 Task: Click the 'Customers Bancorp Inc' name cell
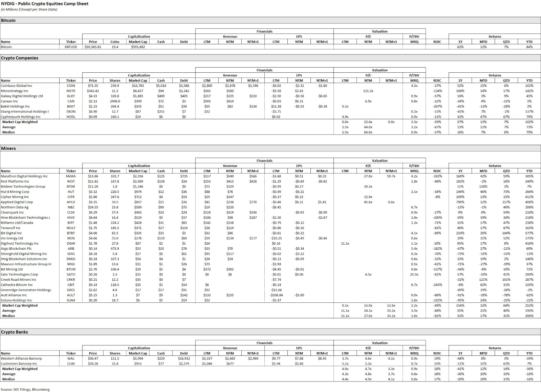pyautogui.click(x=19, y=364)
